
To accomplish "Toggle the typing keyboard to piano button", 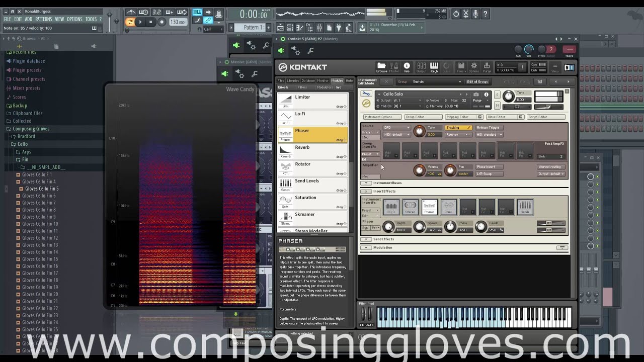I will [x=197, y=12].
